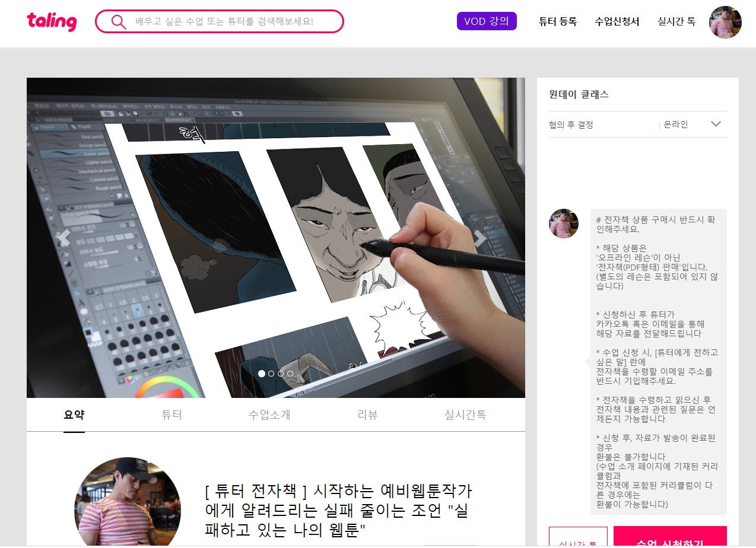Open 튜터 등록 in the top navigation
756x548 pixels.
coord(557,21)
